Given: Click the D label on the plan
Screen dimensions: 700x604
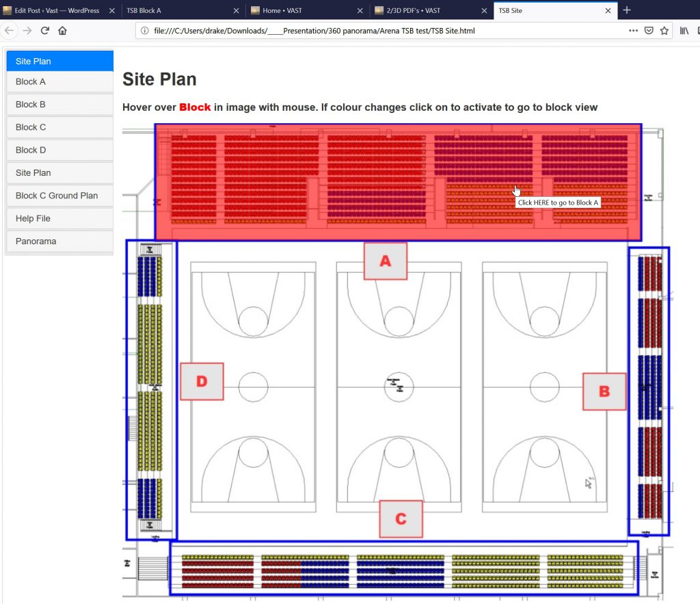Looking at the screenshot, I should 202,381.
